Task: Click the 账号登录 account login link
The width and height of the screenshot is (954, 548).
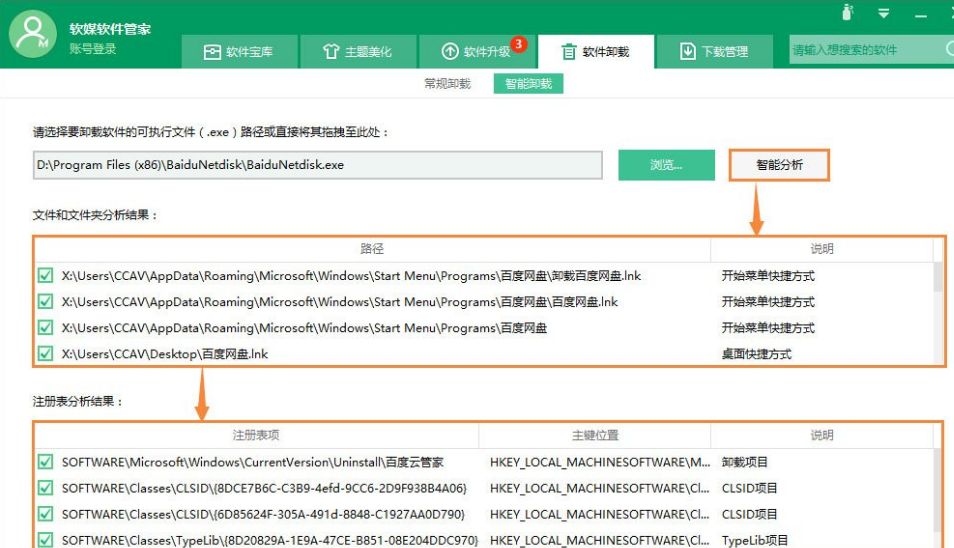Action: coord(93,49)
